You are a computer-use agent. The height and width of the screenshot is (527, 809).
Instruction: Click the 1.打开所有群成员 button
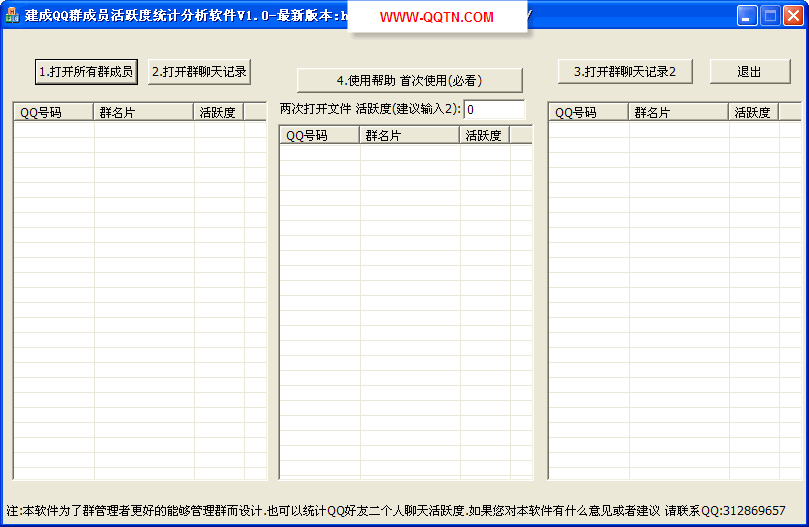tap(87, 72)
